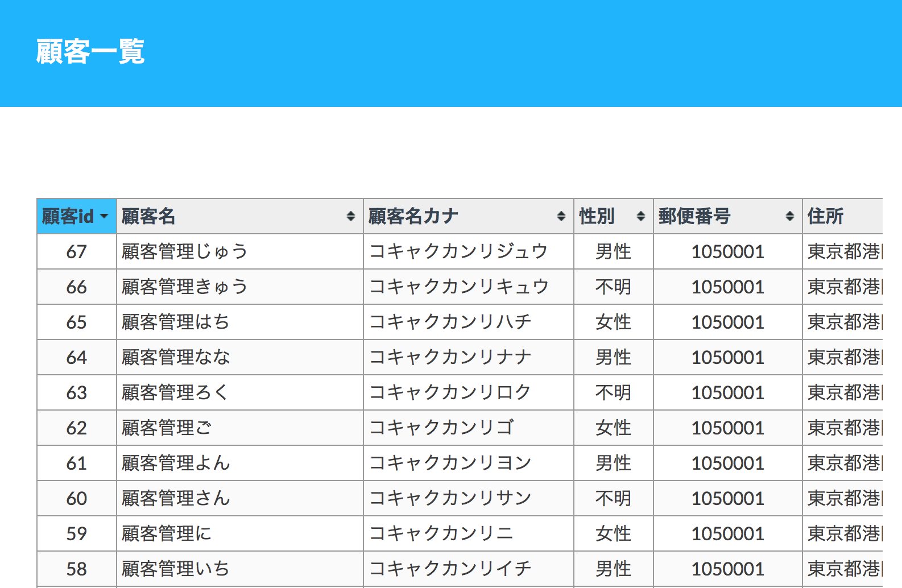
Task: Click the 顧客一覧 page title
Action: coord(90,52)
